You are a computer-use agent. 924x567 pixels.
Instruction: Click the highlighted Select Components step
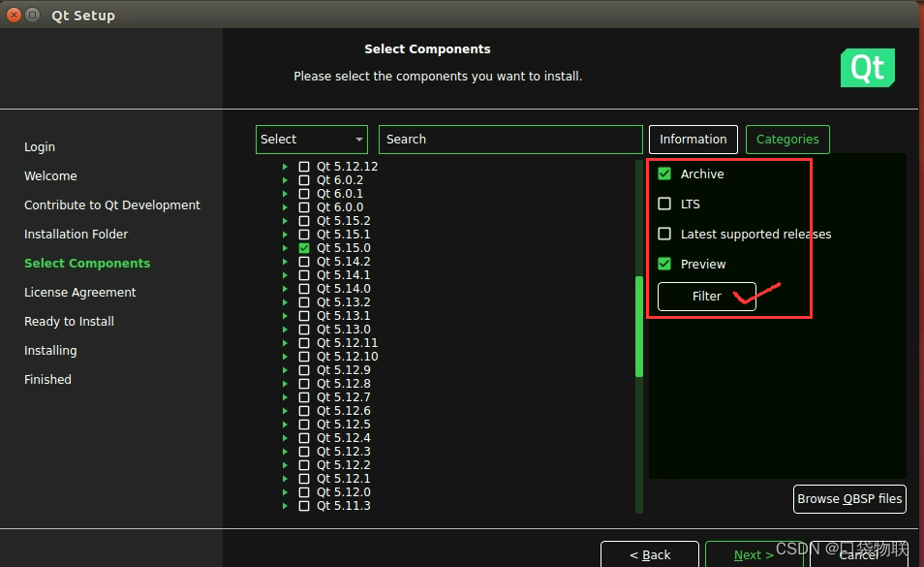[x=87, y=264]
